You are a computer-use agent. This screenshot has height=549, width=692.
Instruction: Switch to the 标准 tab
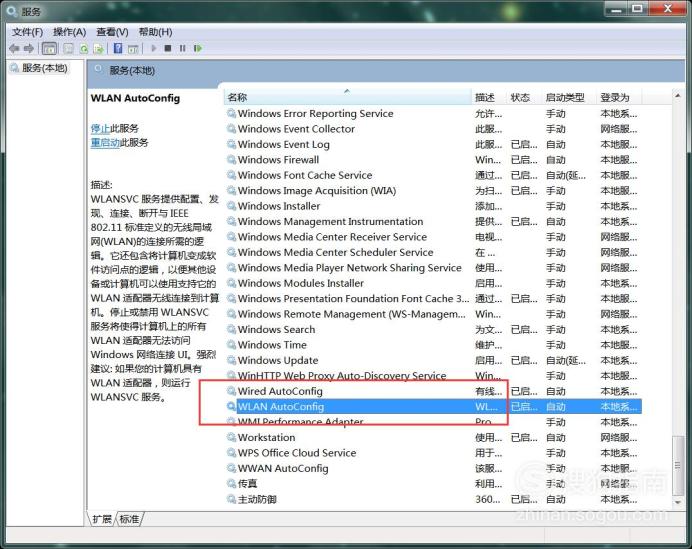coord(129,519)
